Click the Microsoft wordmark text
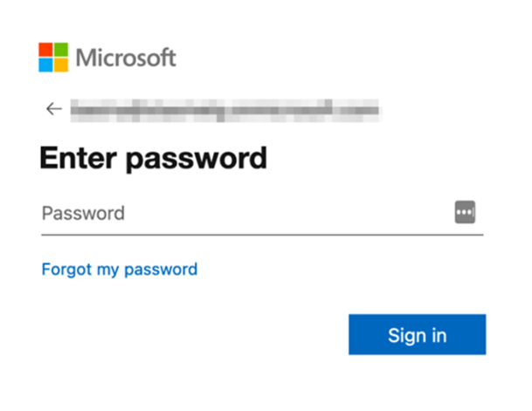This screenshot has height=411, width=532. (126, 58)
